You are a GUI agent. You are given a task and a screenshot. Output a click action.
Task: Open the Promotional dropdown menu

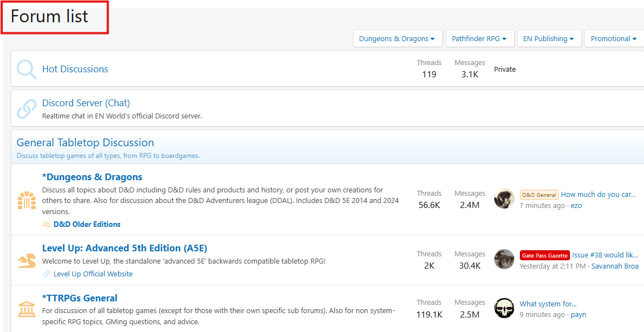point(614,39)
